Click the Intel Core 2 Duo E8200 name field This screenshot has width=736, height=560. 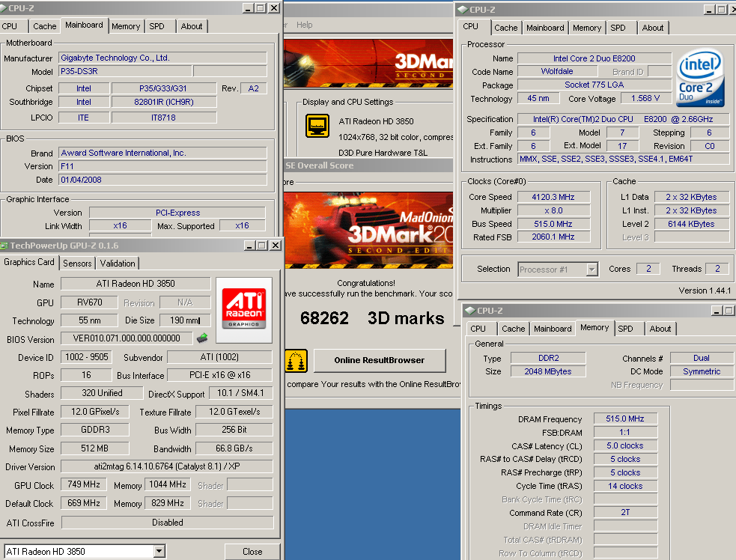(594, 58)
